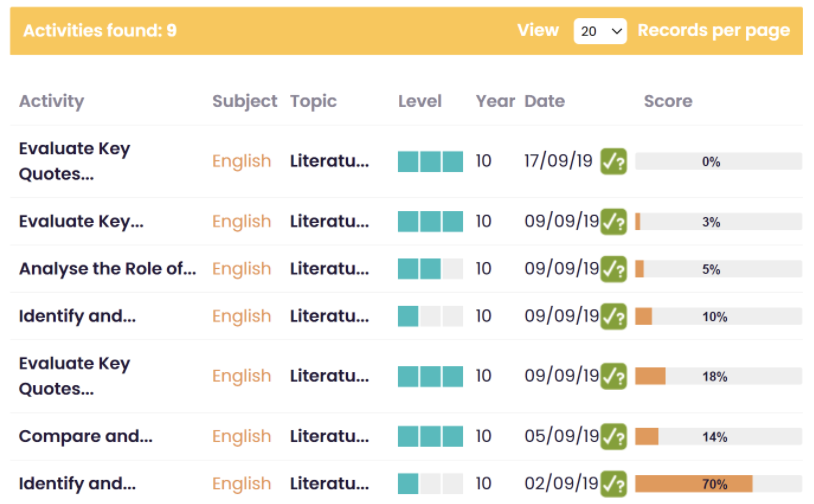Open the Analyse the Role of... activity
814x504 pixels.
click(x=107, y=269)
